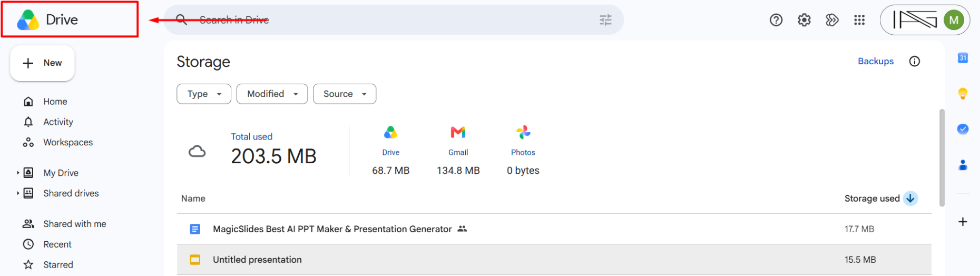The image size is (980, 276).
Task: Click the Drive storage breakdown icon
Action: tap(390, 132)
